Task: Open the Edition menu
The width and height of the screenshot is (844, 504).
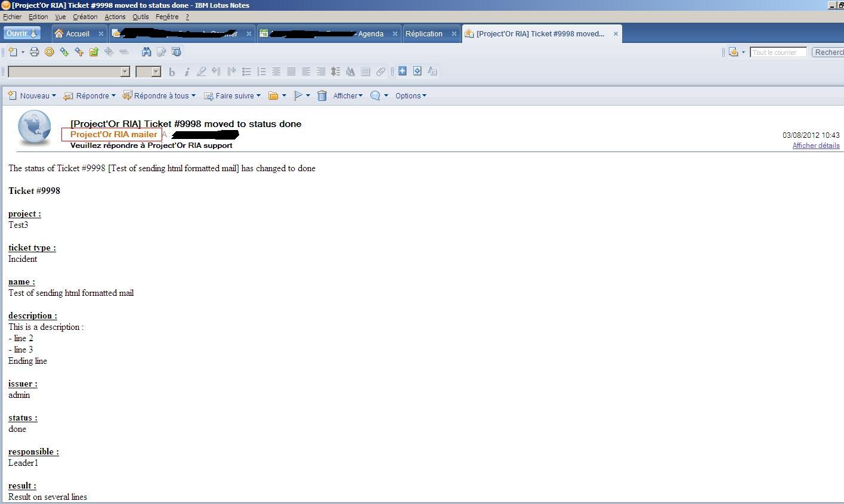Action: click(x=38, y=17)
